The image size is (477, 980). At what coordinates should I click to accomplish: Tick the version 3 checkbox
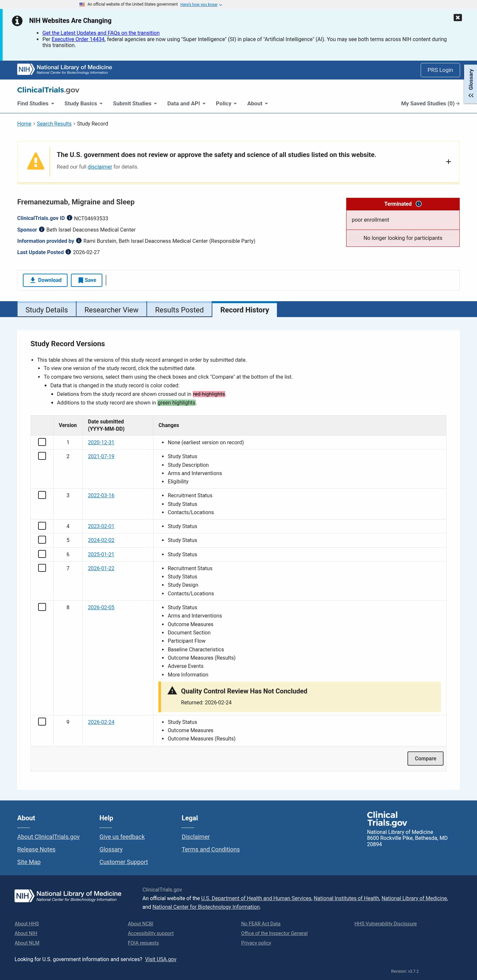coord(42,495)
